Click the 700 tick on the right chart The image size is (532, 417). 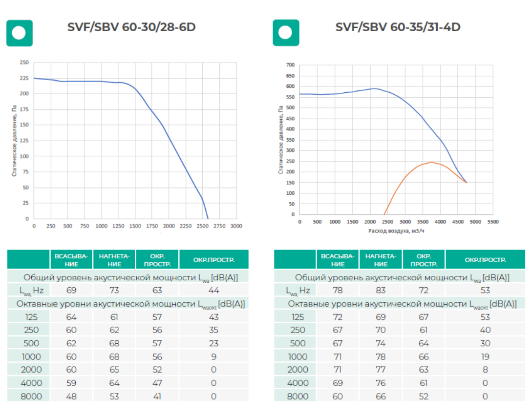pos(290,65)
